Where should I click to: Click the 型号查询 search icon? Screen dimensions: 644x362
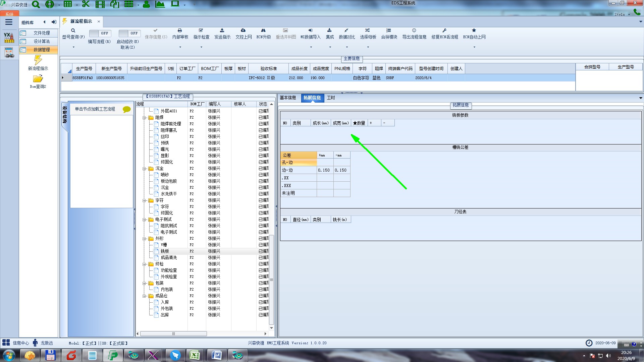[73, 31]
